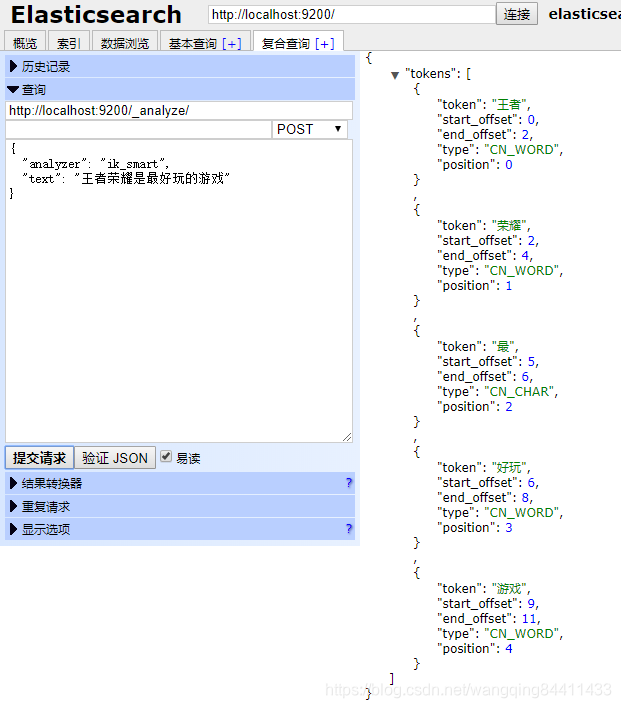This screenshot has width=621, height=708.
Task: Click the token value "荣耀"
Action: pos(509,226)
